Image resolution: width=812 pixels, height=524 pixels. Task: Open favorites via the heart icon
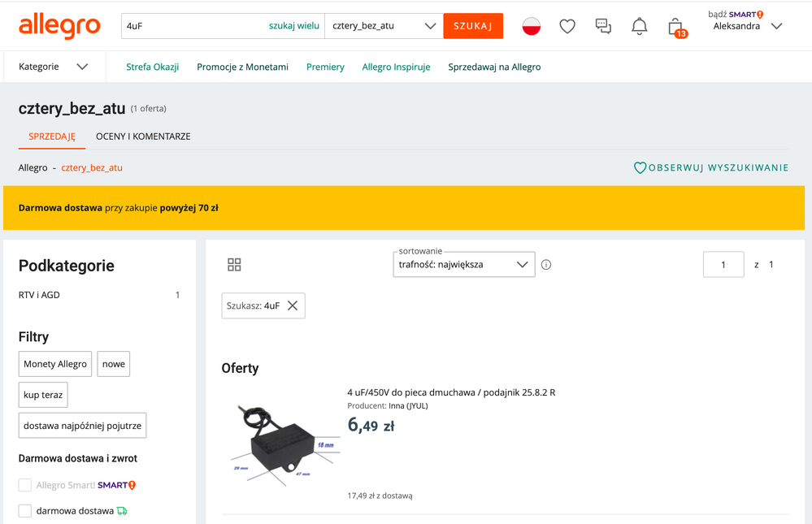pyautogui.click(x=567, y=26)
